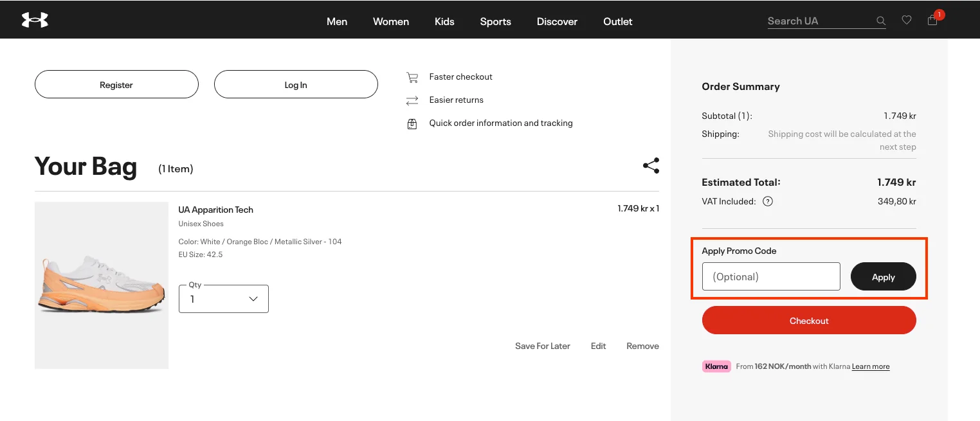
Task: Open the Sports menu
Action: tap(496, 21)
